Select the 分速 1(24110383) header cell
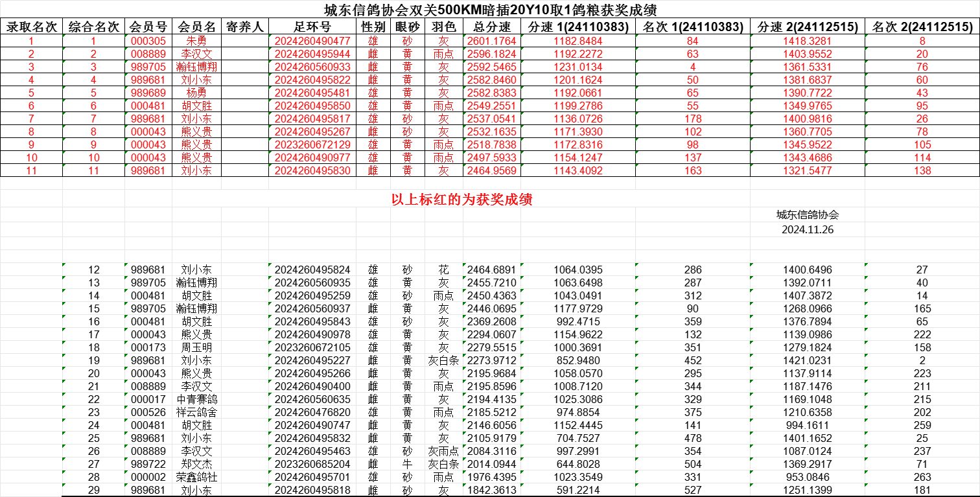 (x=578, y=27)
